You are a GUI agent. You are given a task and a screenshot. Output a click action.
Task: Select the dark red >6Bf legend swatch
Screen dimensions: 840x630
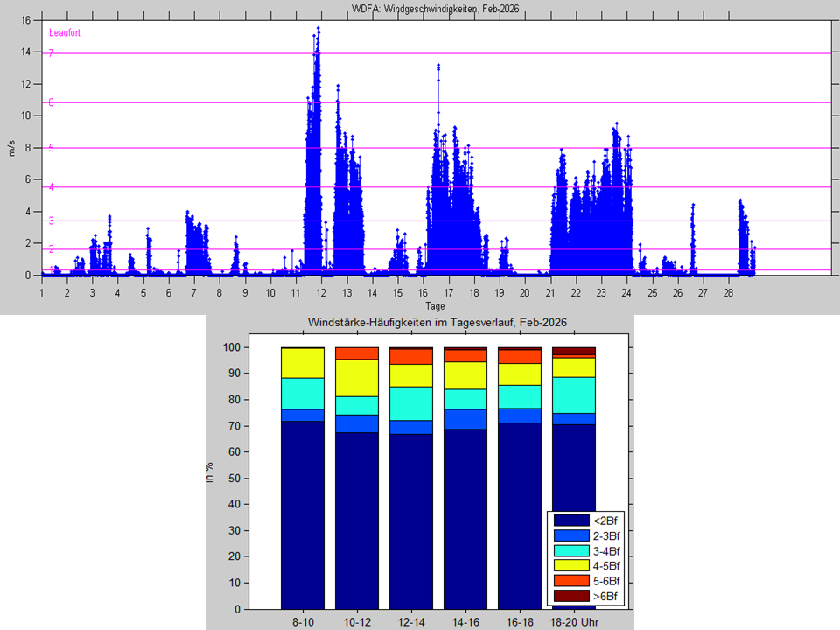click(570, 596)
